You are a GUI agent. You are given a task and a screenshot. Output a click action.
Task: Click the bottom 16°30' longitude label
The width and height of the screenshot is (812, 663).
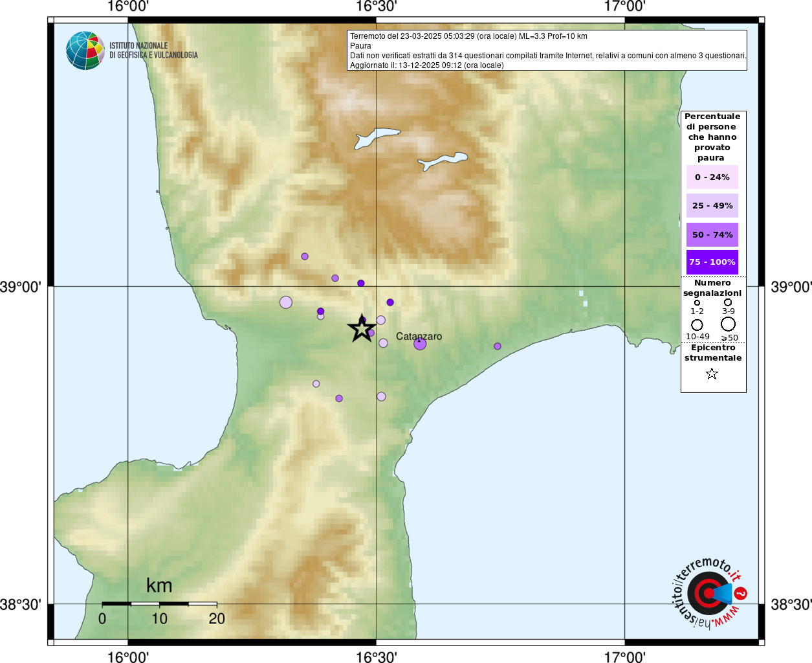pyautogui.click(x=377, y=657)
